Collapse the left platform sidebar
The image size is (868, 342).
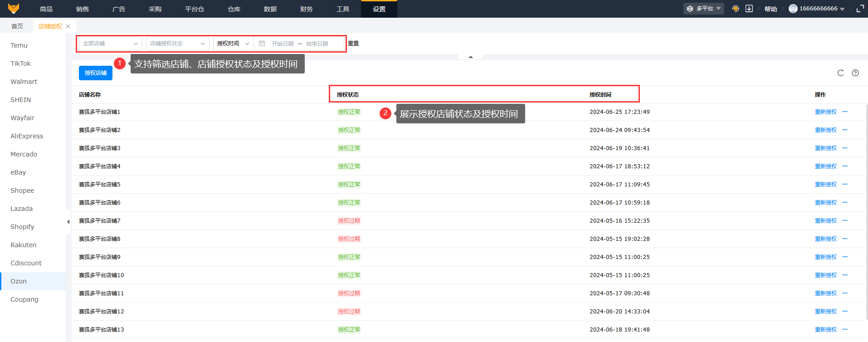(x=68, y=222)
